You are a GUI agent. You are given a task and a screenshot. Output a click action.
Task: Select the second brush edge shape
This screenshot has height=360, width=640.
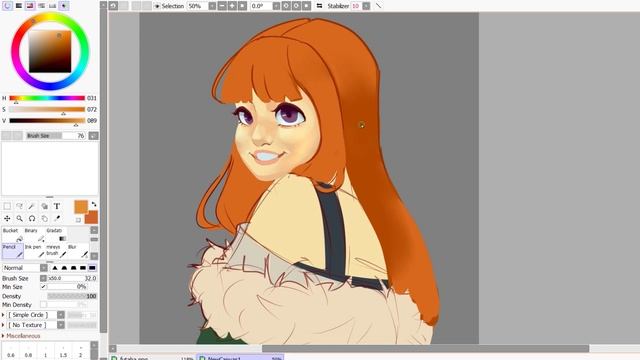tap(64, 268)
